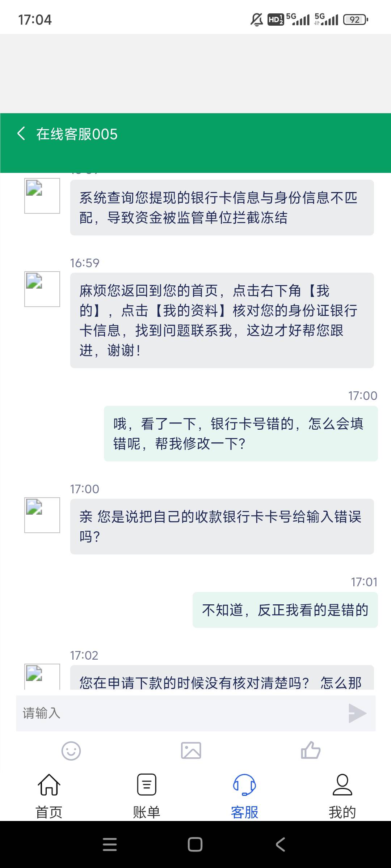Go to the 首页 tab
Image resolution: width=391 pixels, height=868 pixels.
49,796
